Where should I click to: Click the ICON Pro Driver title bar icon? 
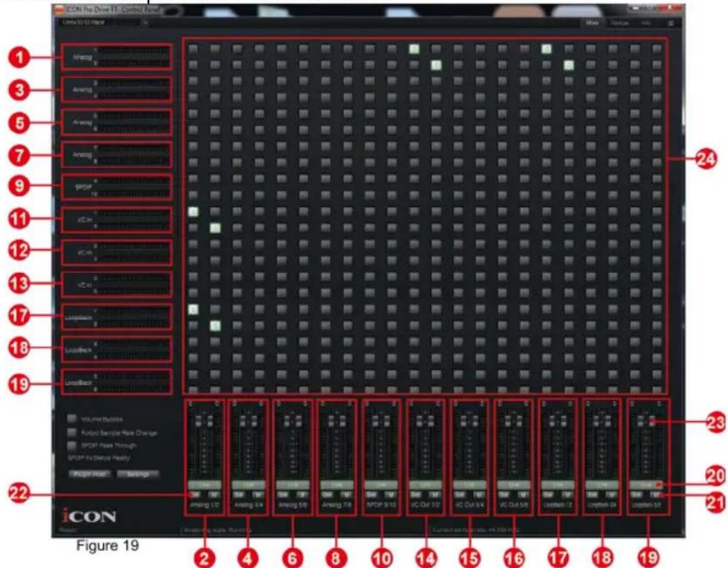coord(59,9)
